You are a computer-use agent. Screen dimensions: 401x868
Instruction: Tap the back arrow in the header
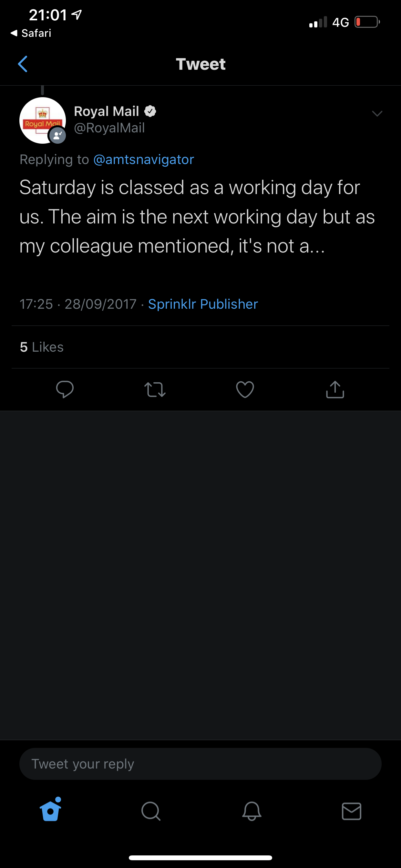coord(23,64)
